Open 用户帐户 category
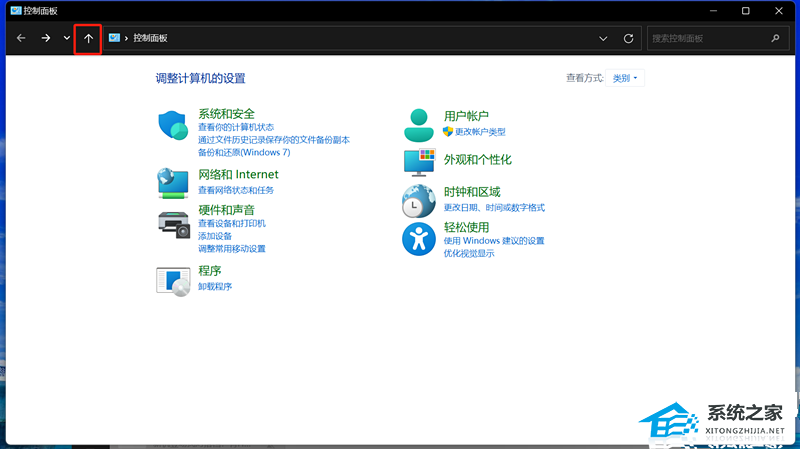The height and width of the screenshot is (449, 800). [x=466, y=116]
